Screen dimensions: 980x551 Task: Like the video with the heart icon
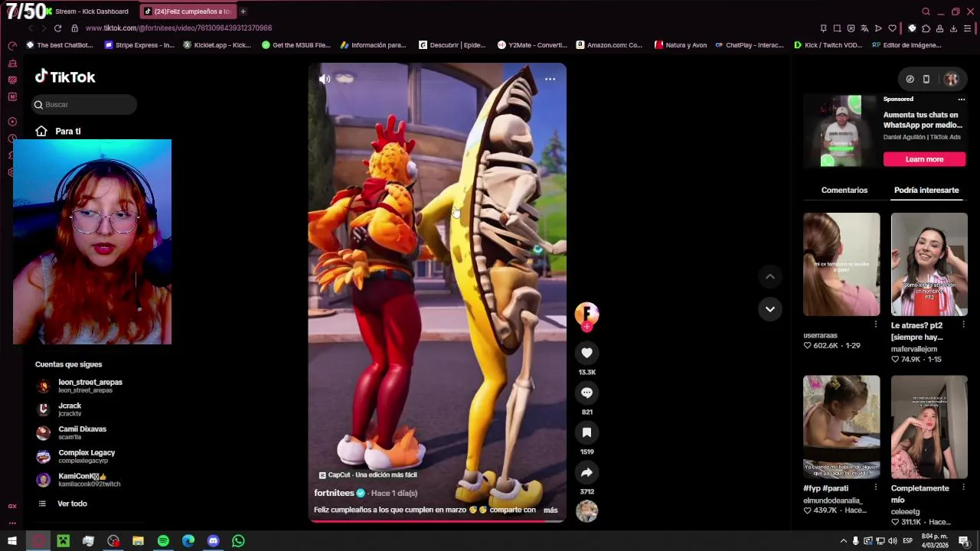click(586, 353)
